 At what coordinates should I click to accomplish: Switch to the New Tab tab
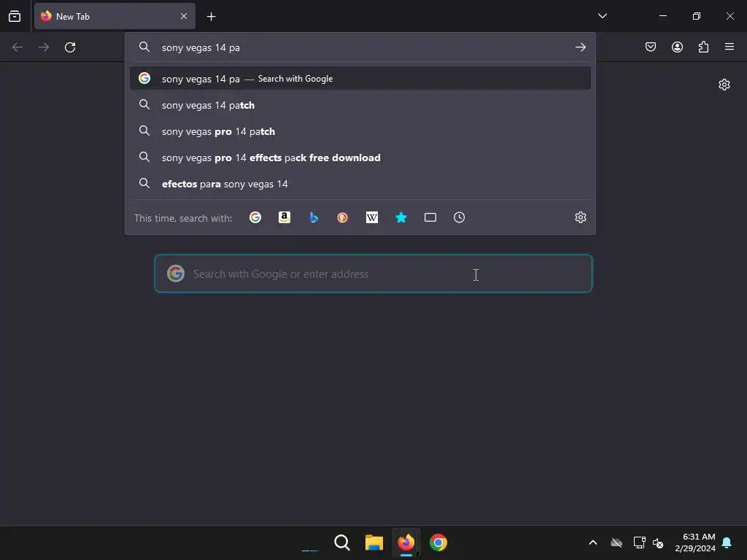pos(115,16)
